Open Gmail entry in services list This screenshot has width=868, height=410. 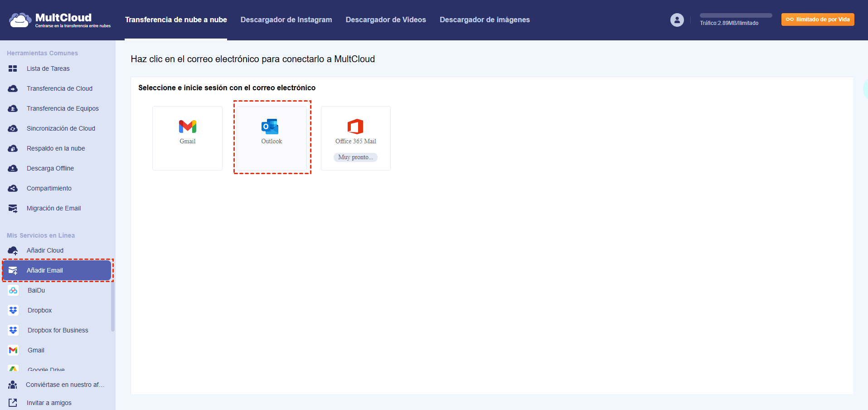click(x=36, y=350)
